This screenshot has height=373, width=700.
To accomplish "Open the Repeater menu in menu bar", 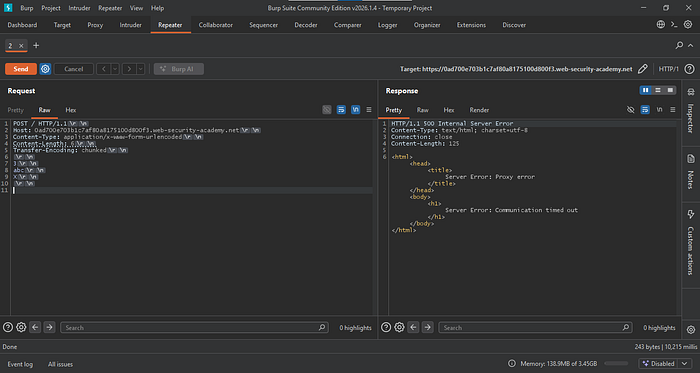I will (110, 8).
